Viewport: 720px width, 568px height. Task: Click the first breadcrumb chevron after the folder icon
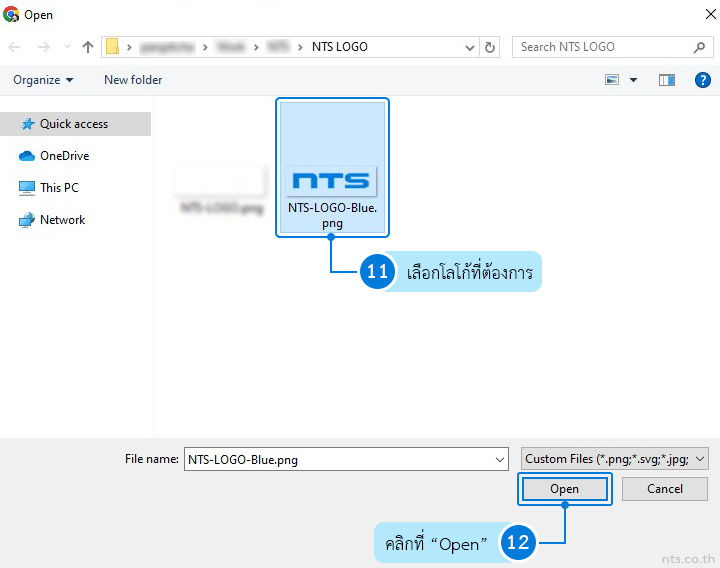[129, 47]
